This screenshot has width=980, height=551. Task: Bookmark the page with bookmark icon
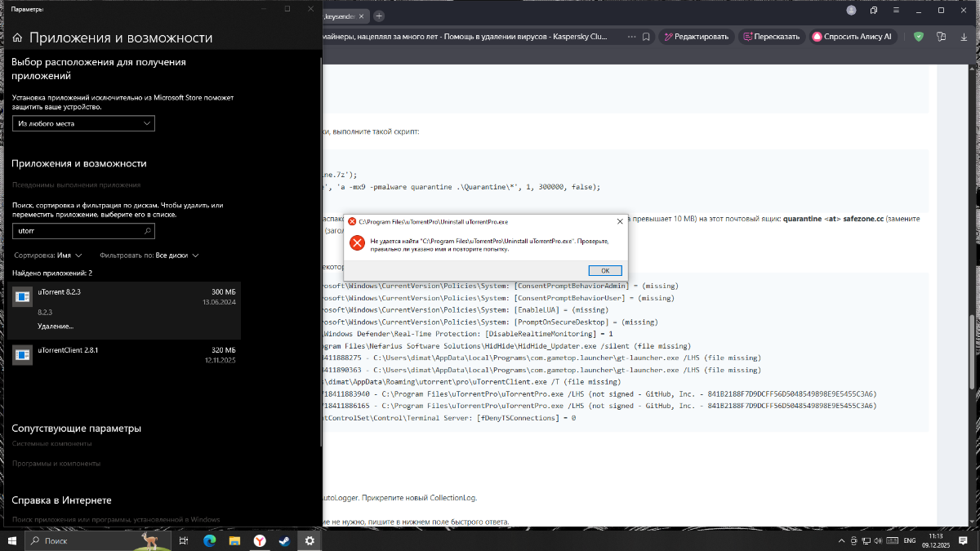click(x=646, y=37)
